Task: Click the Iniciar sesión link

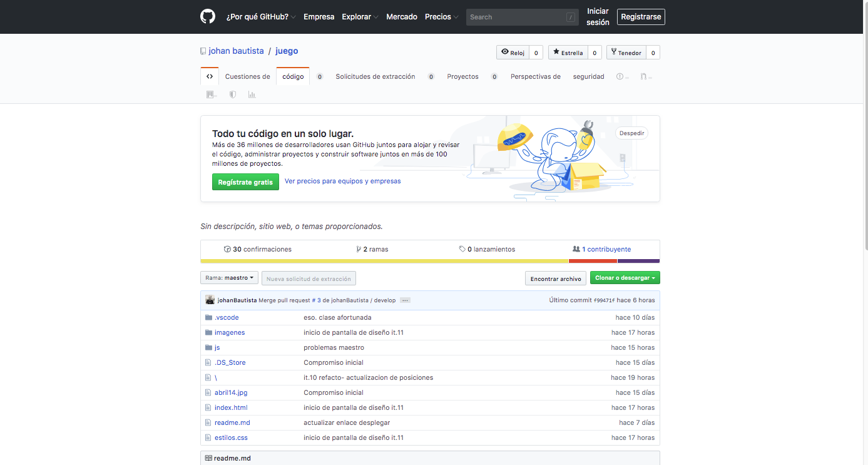Action: [x=598, y=17]
